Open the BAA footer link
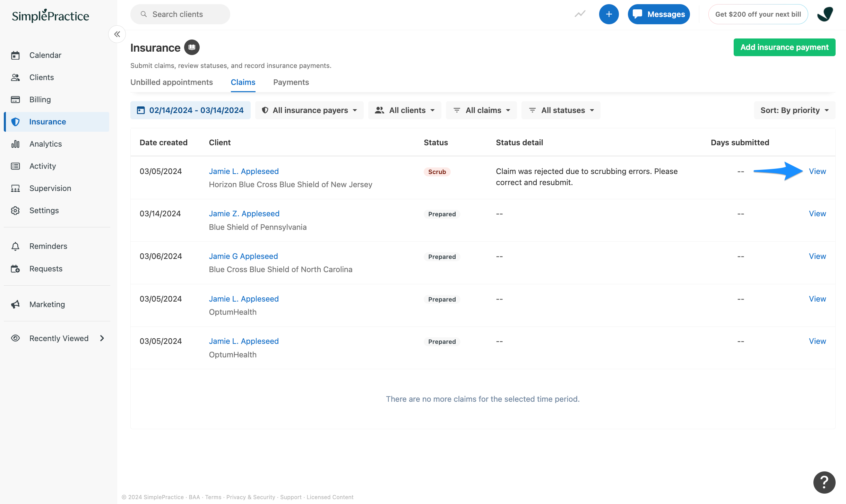Screen dimensions: 846x504 194,497
